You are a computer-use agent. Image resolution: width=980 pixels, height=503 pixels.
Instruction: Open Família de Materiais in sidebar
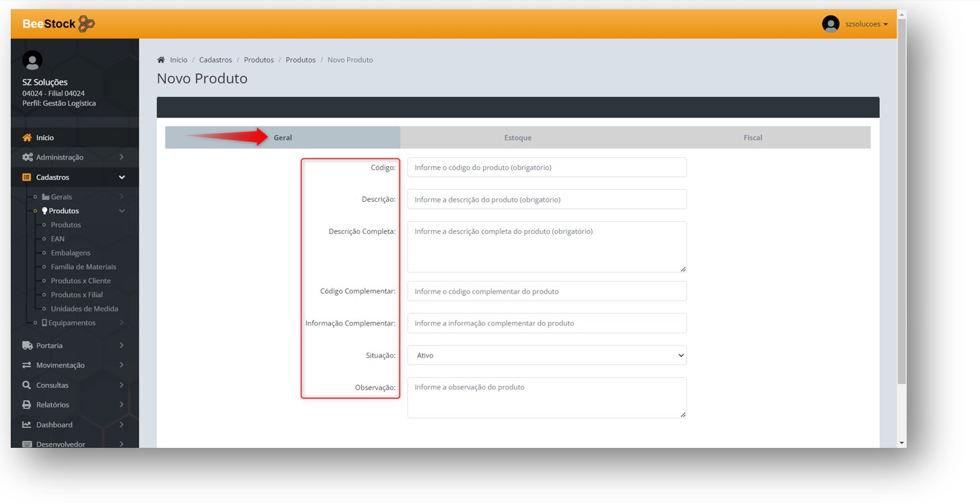point(83,267)
